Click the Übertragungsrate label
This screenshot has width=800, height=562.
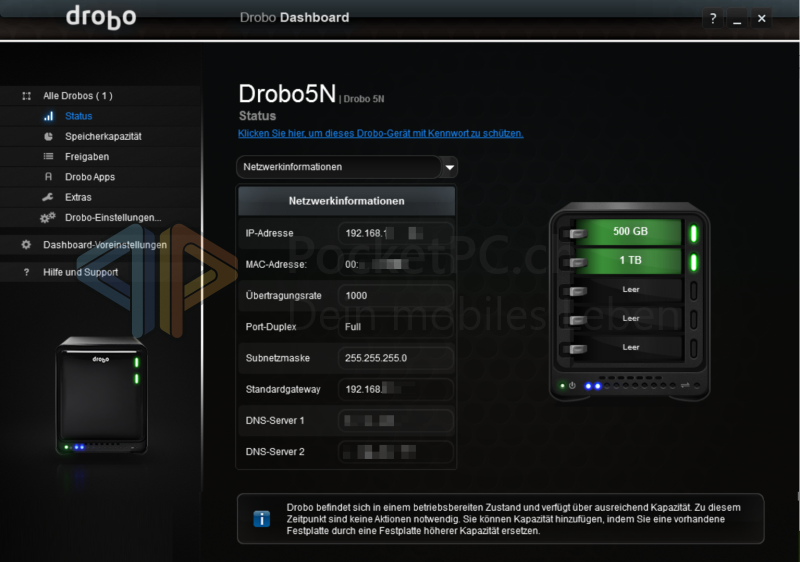coord(283,296)
